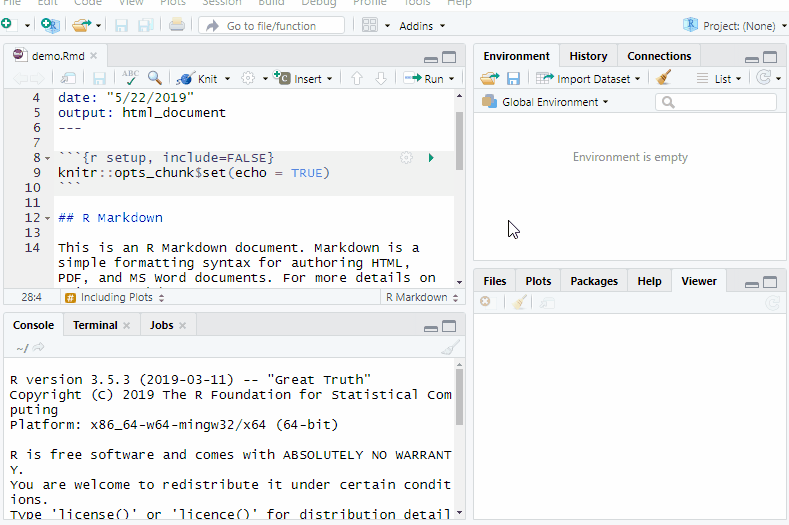Collapse the setup chunk fold arrow

pyautogui.click(x=48, y=159)
